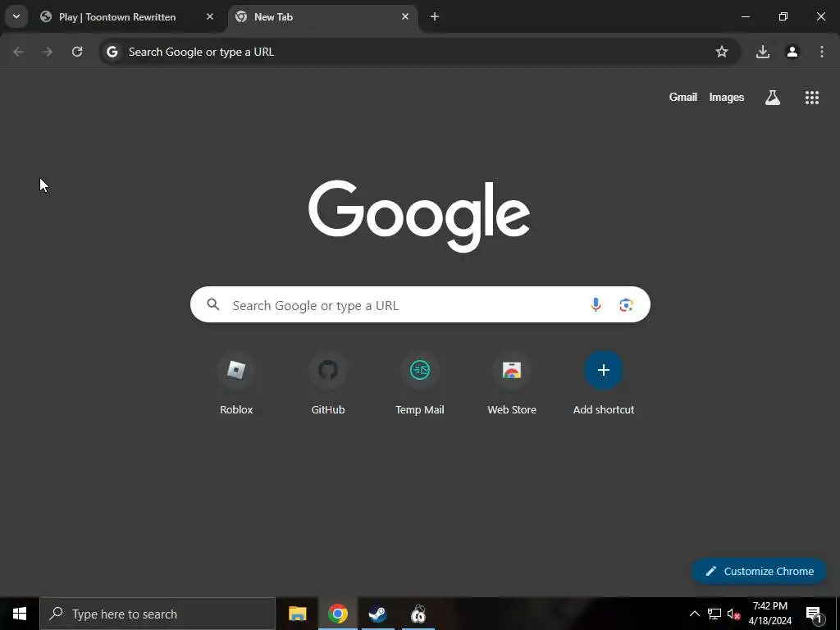Minimize the Chrome window
Screen dimensions: 840x630
[x=745, y=16]
